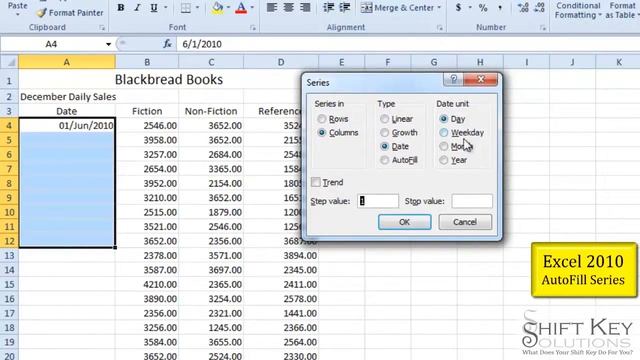
Task: Select column B header
Action: (147, 62)
